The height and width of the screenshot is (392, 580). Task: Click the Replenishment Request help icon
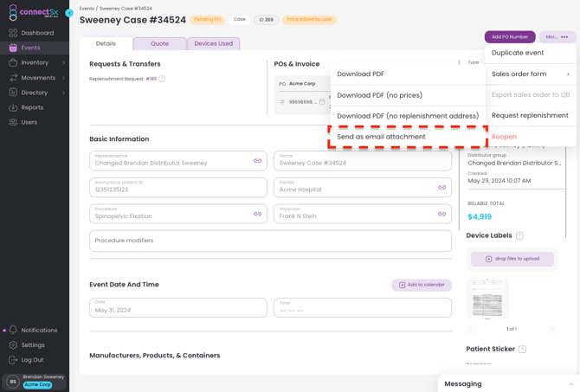coord(162,79)
